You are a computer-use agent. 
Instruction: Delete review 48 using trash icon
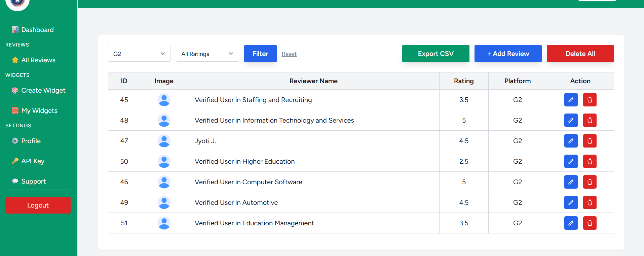click(x=590, y=120)
